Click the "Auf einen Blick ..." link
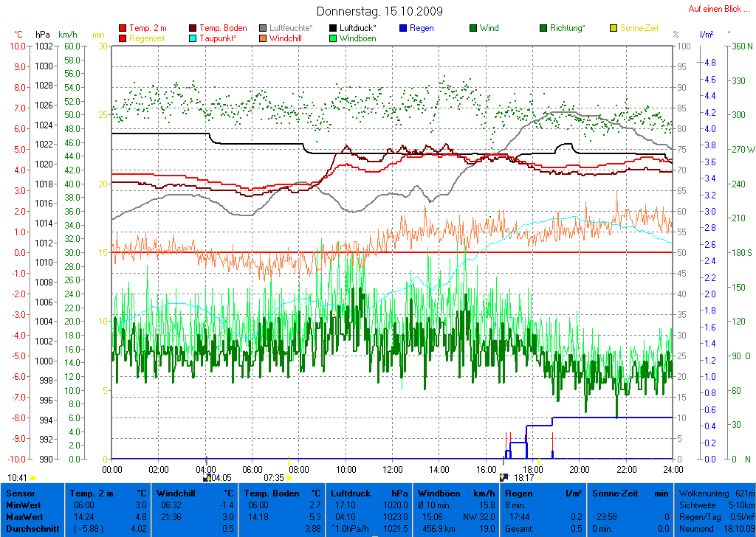756x537 pixels. (715, 9)
